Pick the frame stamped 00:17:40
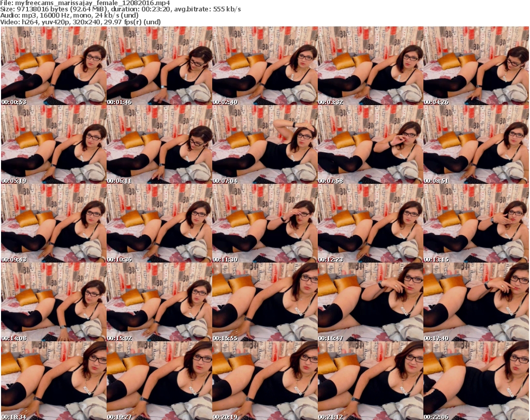The image size is (530, 420). tap(476, 302)
